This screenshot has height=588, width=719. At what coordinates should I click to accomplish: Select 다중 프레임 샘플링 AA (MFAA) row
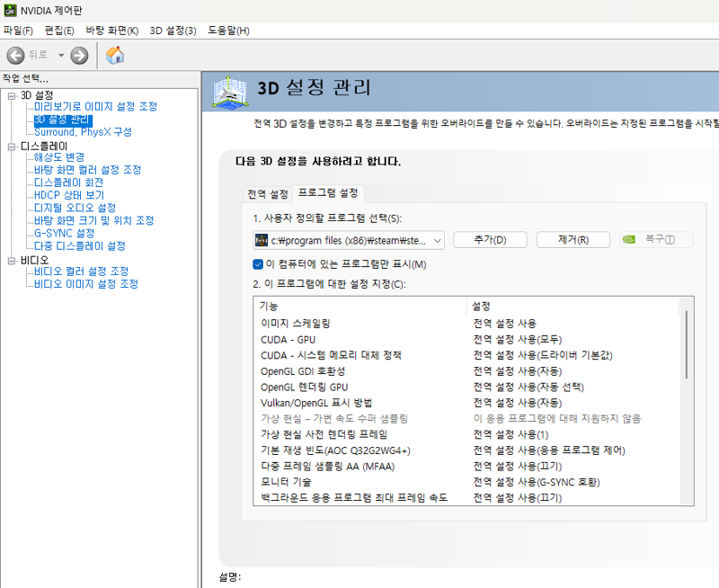466,467
